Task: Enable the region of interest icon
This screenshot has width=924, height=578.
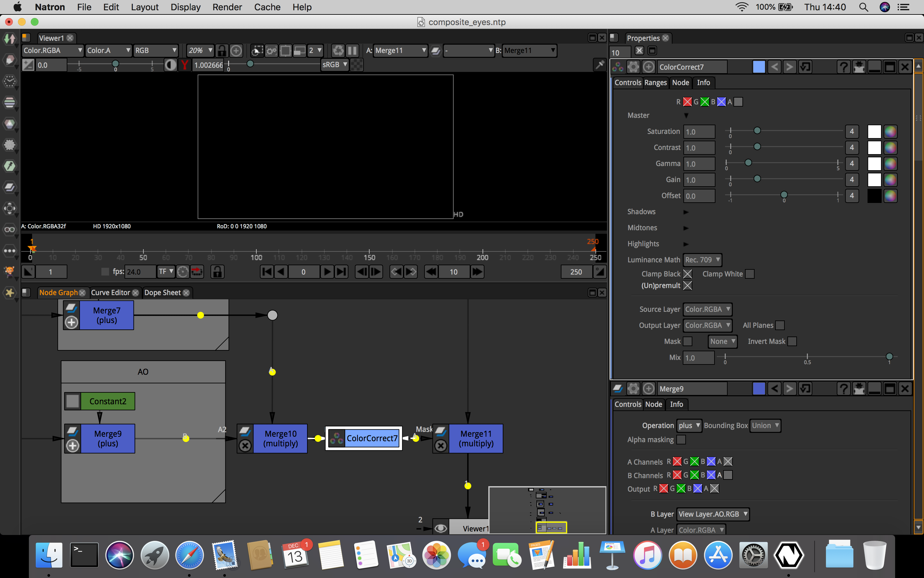Action: coord(286,50)
